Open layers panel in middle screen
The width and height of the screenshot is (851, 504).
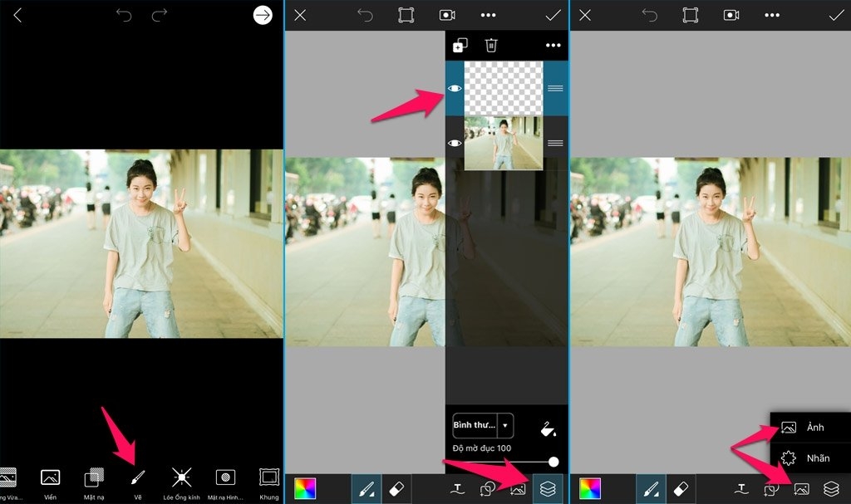(x=548, y=489)
